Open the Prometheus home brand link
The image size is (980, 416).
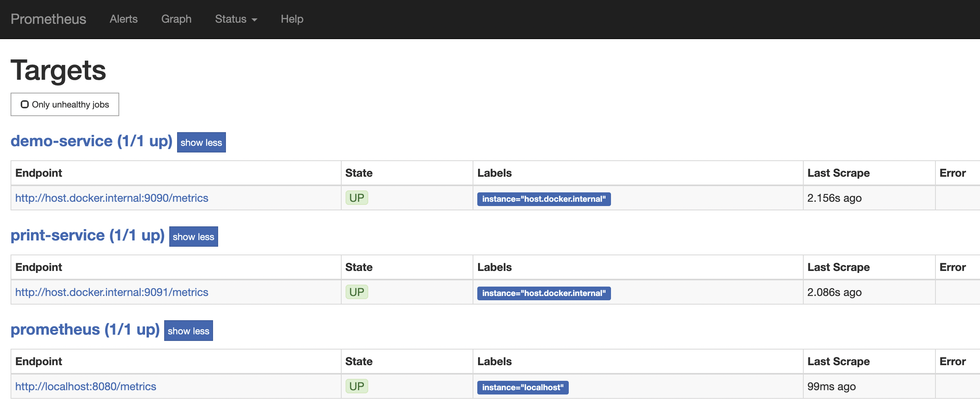pyautogui.click(x=48, y=19)
